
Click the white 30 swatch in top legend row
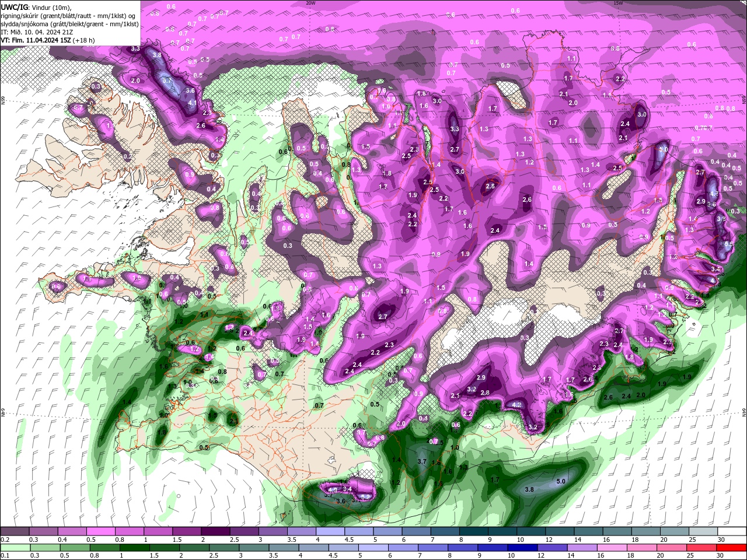(x=732, y=531)
